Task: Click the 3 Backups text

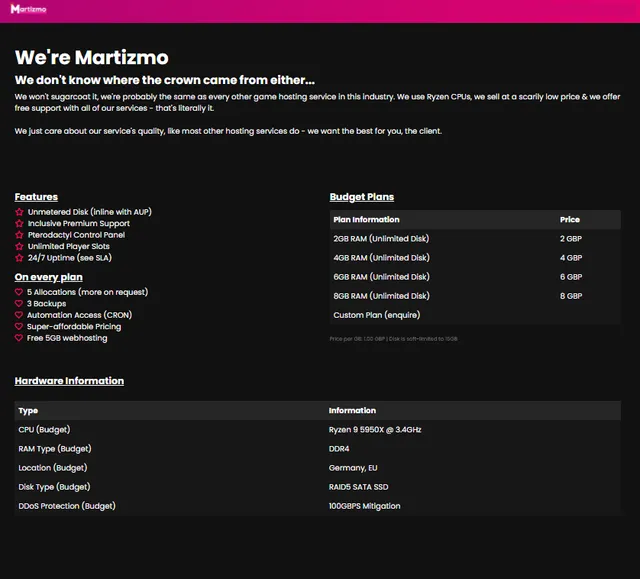Action: (47, 304)
